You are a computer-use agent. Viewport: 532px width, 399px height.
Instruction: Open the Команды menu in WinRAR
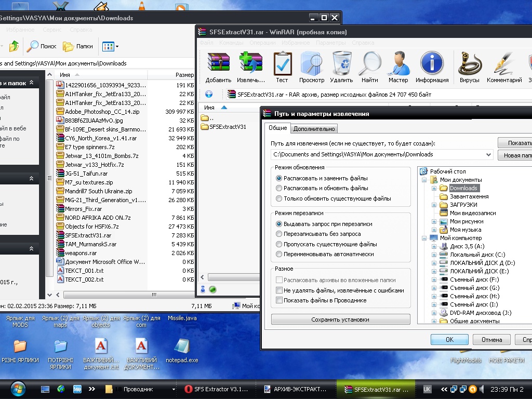pos(231,43)
